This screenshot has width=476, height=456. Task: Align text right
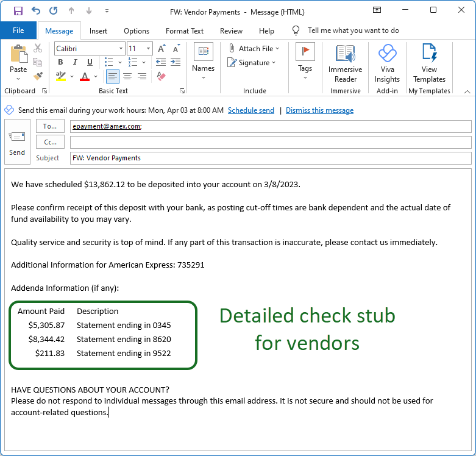[142, 76]
